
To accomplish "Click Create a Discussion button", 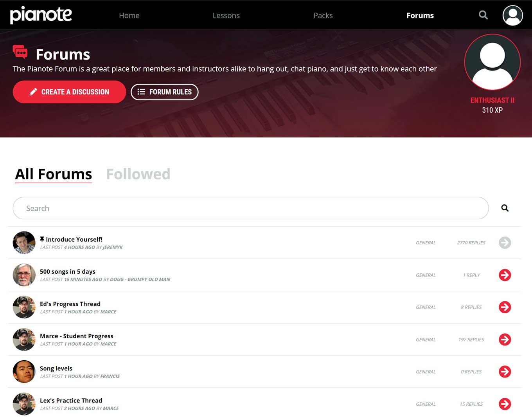I will tap(69, 92).
